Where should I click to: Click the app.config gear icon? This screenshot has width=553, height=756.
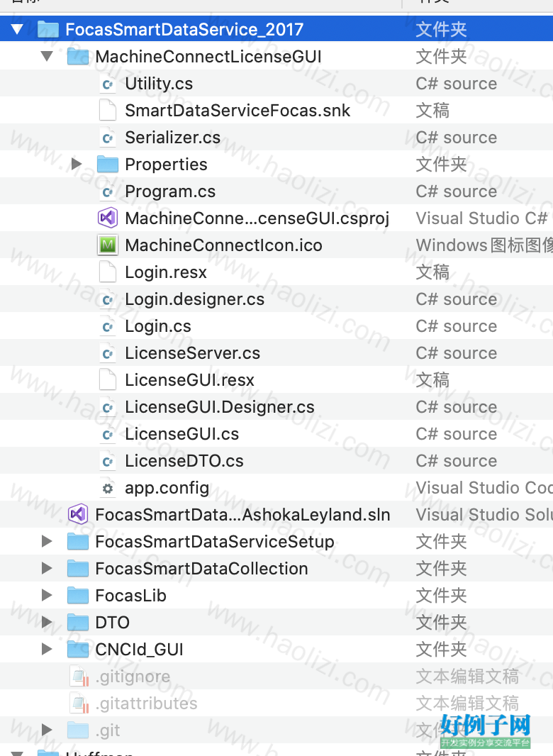pos(108,489)
